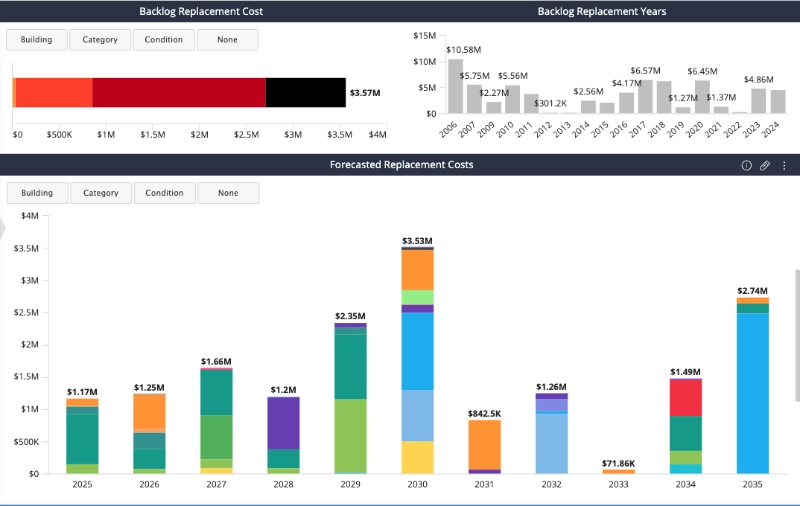800x506 pixels.
Task: Click the orange 2031 forecast bar segment
Action: click(484, 444)
